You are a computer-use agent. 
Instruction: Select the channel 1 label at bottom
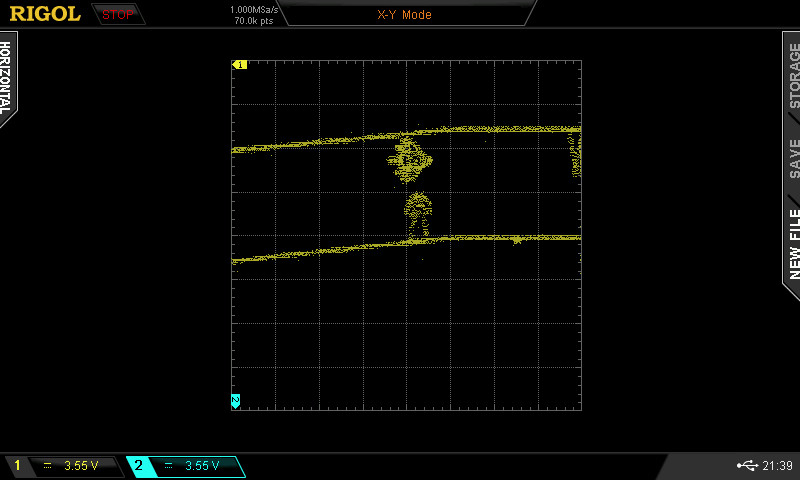[17, 465]
